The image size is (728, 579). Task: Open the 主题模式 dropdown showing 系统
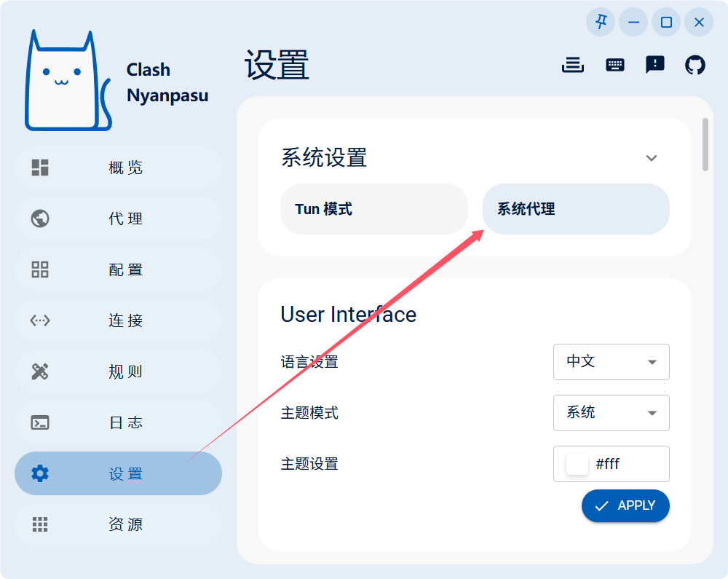pos(612,413)
